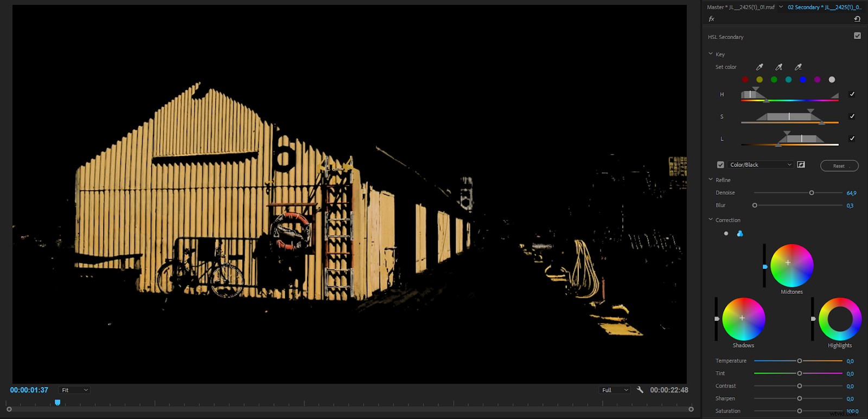Toggle the Color/Black mask view checkbox
The image size is (868, 419).
point(720,165)
